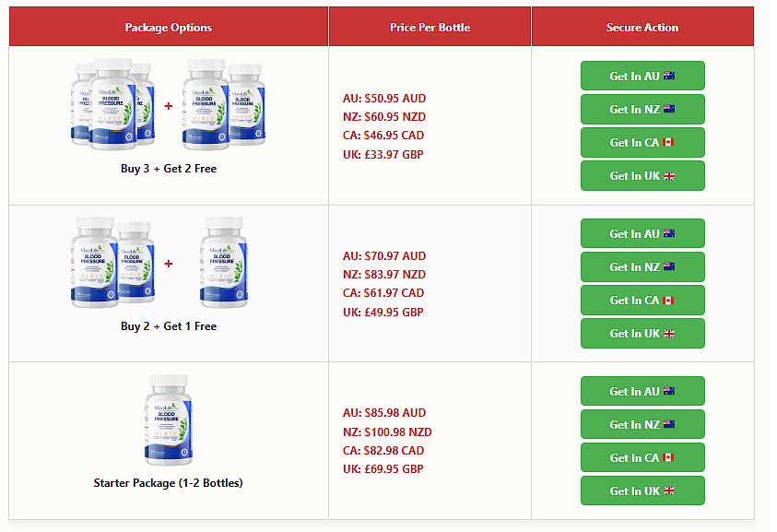The width and height of the screenshot is (777, 532).
Task: Click Get In CA for Buy 2 package
Action: [642, 300]
